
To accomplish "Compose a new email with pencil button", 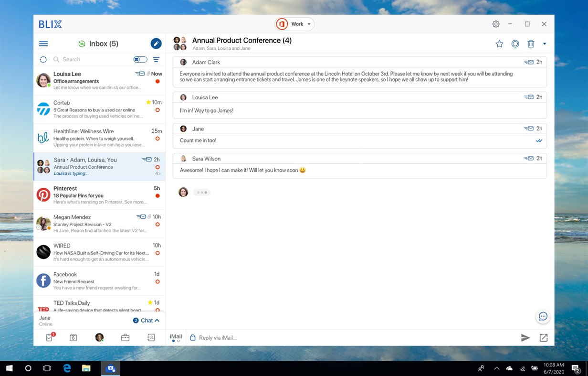I will (x=156, y=43).
